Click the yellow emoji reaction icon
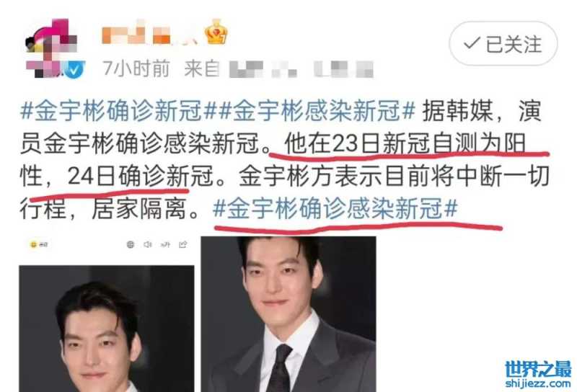 [33, 244]
